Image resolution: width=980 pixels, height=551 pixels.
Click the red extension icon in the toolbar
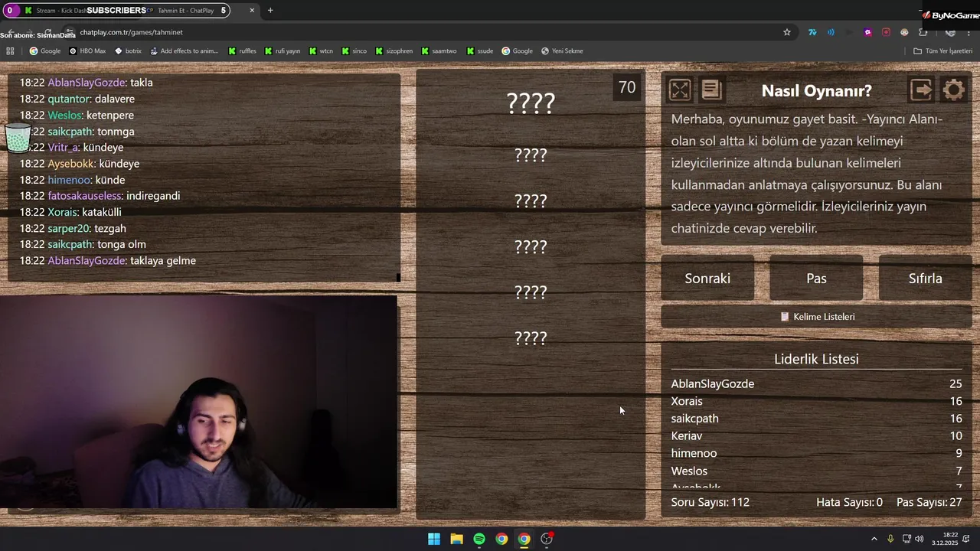(886, 32)
